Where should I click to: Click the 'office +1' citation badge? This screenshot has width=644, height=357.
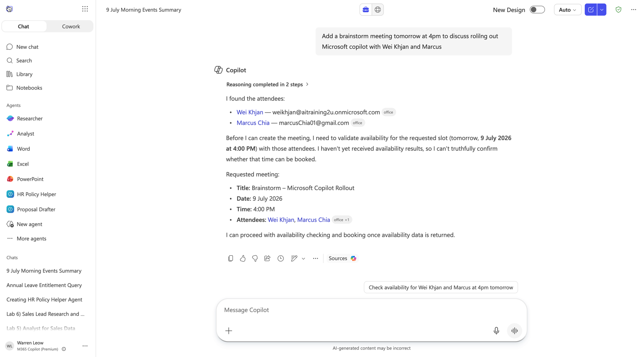[x=342, y=220]
